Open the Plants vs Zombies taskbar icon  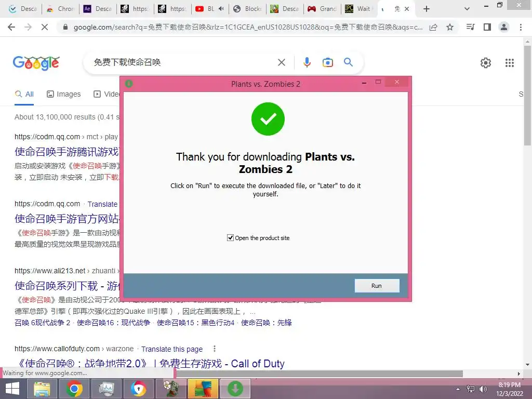170,389
